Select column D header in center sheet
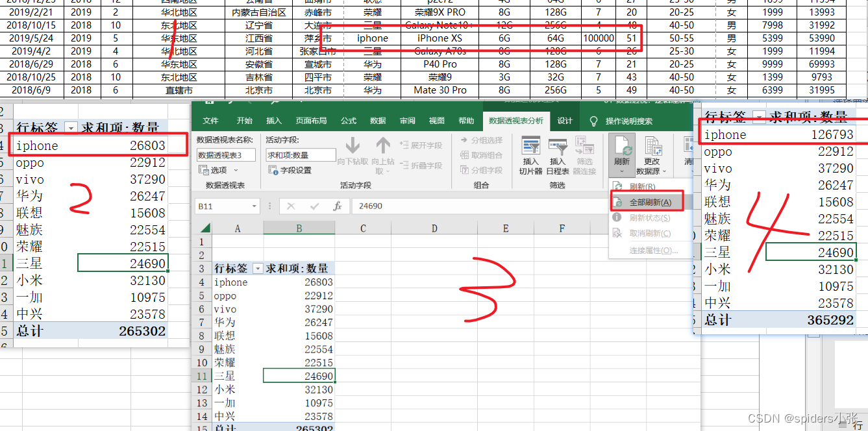This screenshot has width=868, height=431. click(434, 228)
